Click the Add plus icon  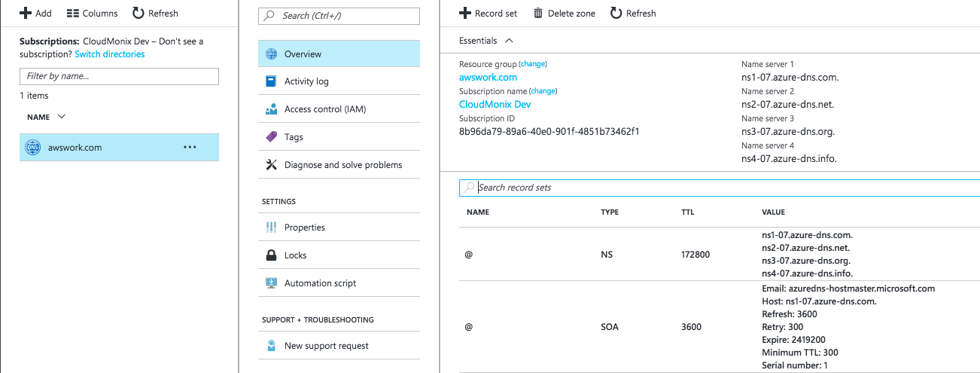[25, 13]
